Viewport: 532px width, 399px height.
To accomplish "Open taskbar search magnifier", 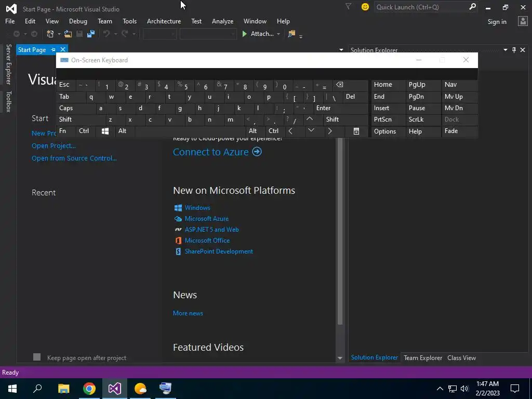I will point(37,389).
